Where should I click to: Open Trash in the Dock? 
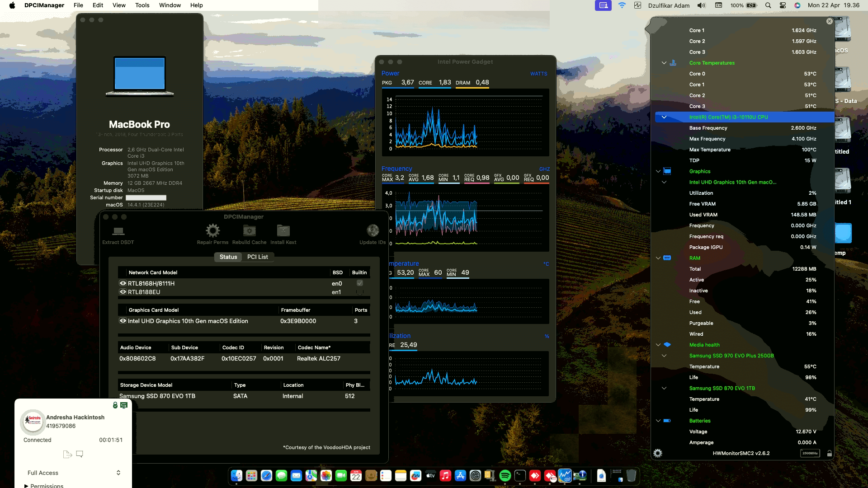click(x=632, y=475)
